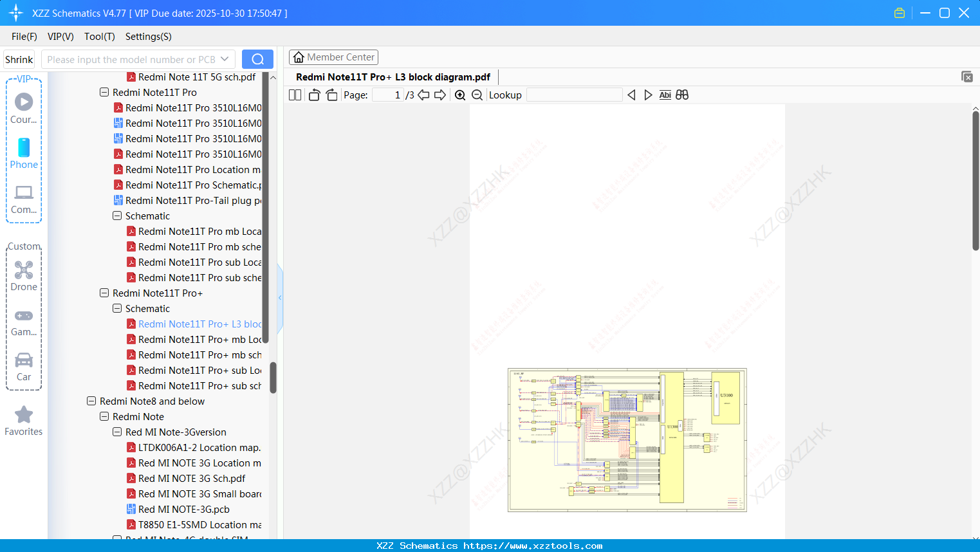980x552 pixels.
Task: Click the Member Center button
Action: [333, 57]
